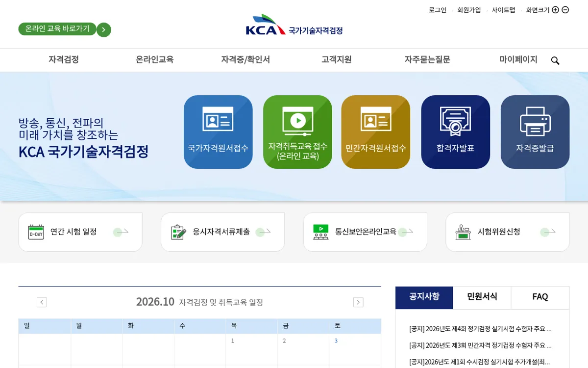Click the 응시자격서류제출 clipboard icon
Screen dimensions: 588x368
tap(178, 232)
